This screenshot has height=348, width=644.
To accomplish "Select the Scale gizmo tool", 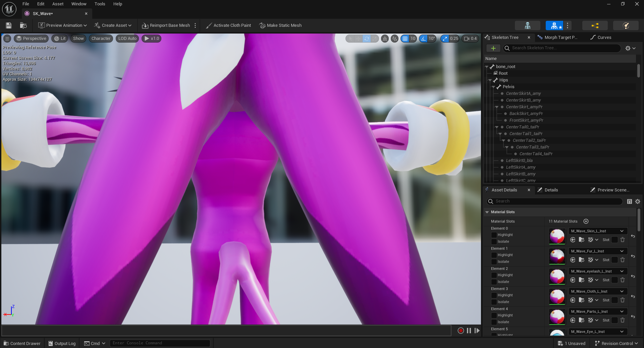I will click(x=375, y=39).
